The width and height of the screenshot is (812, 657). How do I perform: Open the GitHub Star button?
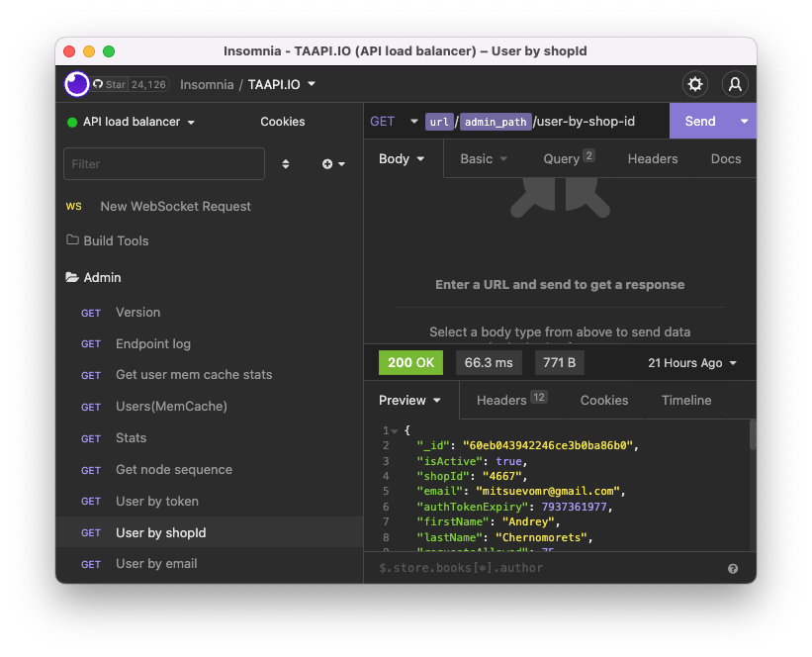(110, 84)
